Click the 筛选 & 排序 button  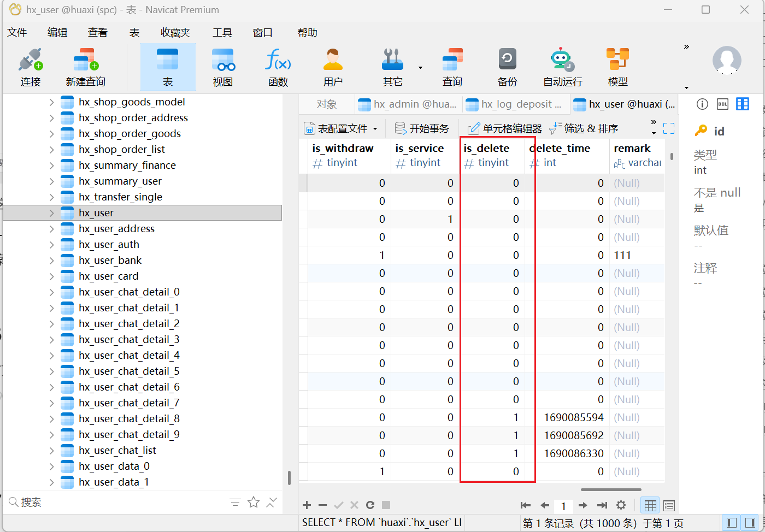click(584, 129)
